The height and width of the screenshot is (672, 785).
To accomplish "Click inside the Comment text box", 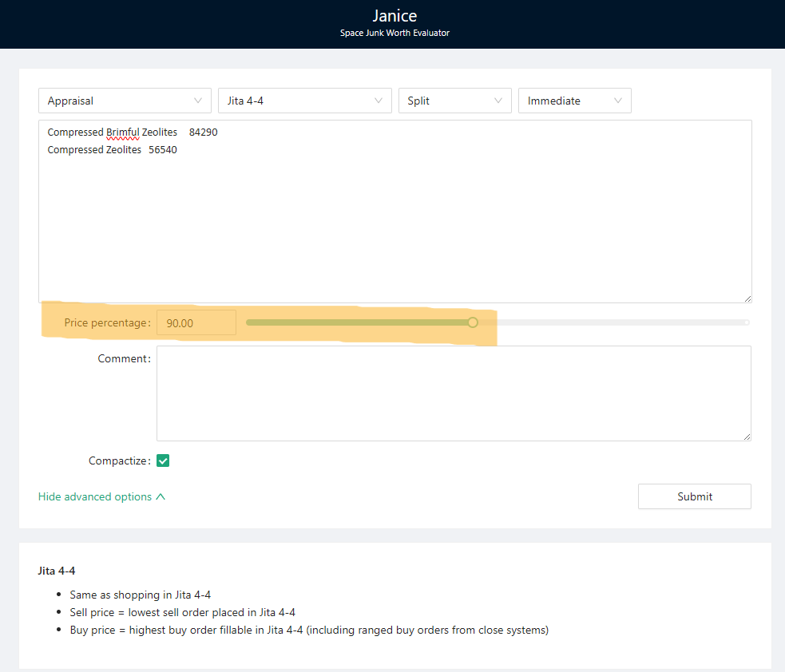I will click(x=453, y=393).
